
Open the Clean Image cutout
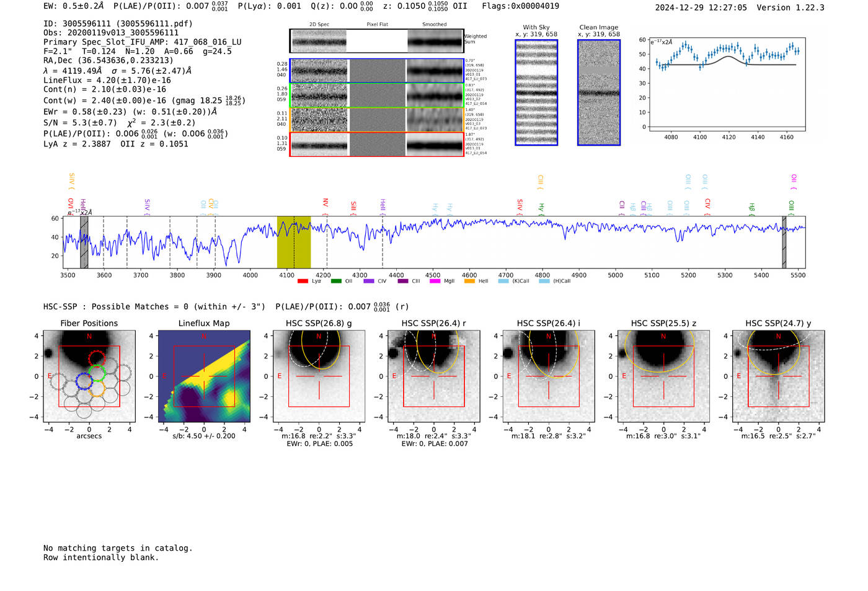pos(598,92)
